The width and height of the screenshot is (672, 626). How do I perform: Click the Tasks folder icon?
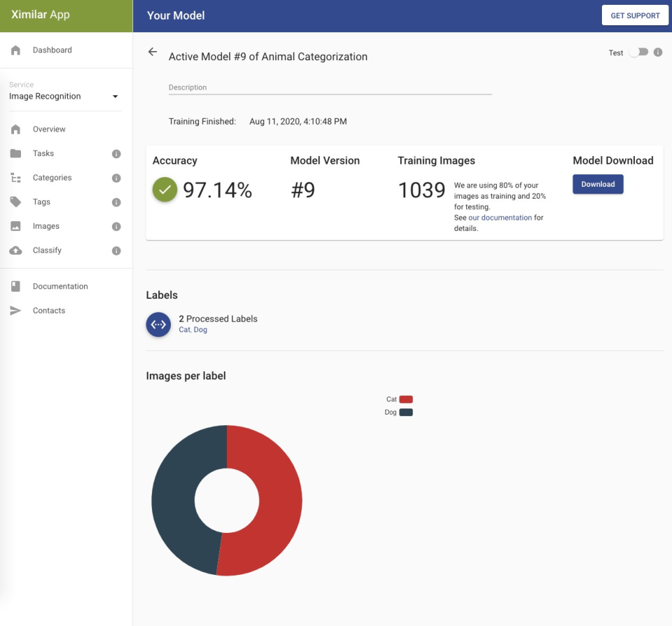15,153
